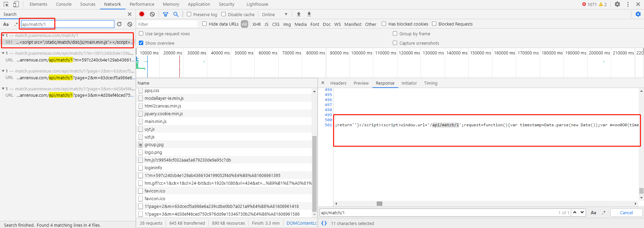This screenshot has height=228, width=644.
Task: Click the response pane horizontal scrollbar thumb
Action: point(379,203)
